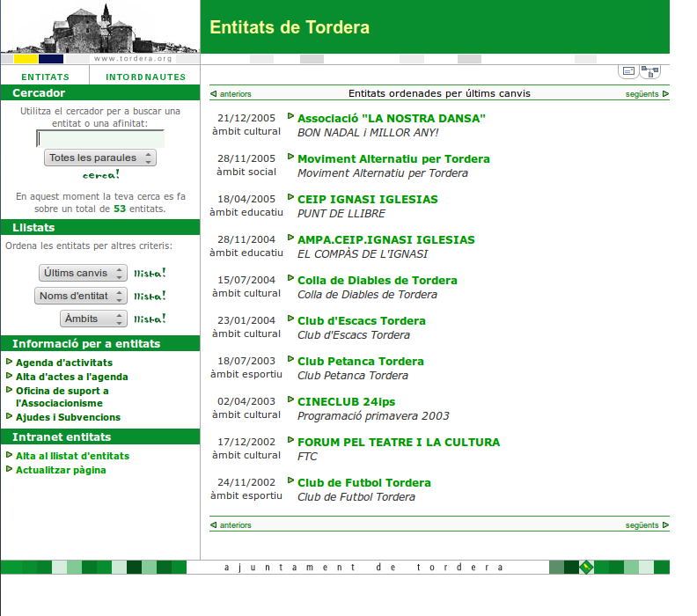
Task: Open the 'Àmbits' dropdown
Action: point(94,319)
